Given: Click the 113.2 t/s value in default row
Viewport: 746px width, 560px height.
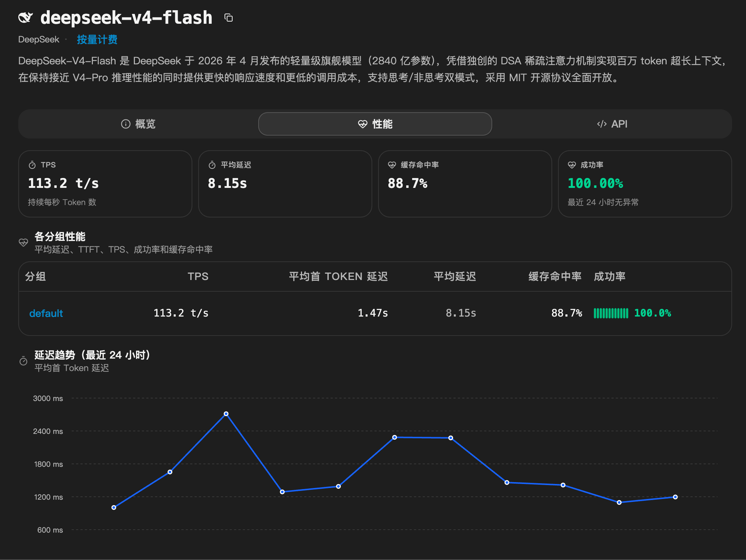Looking at the screenshot, I should tap(181, 313).
